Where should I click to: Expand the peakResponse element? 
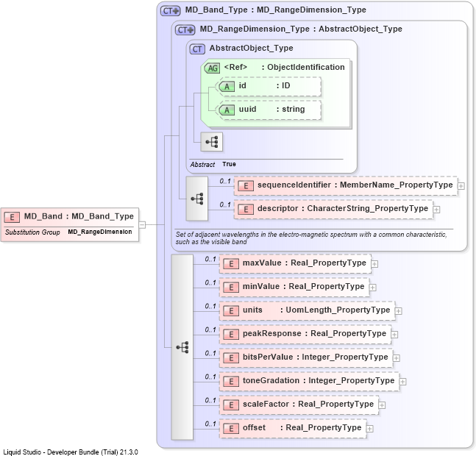pos(394,335)
